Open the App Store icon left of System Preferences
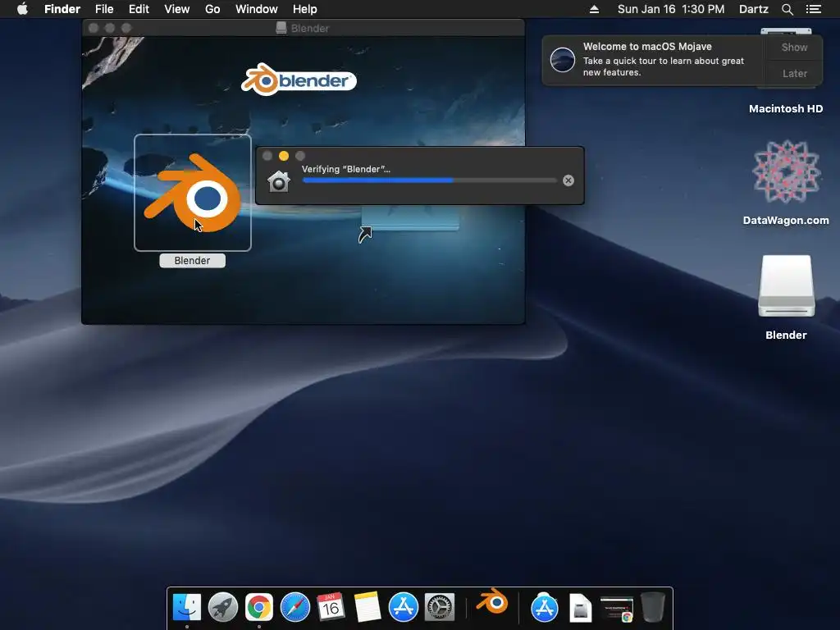The image size is (840, 630). tap(404, 608)
